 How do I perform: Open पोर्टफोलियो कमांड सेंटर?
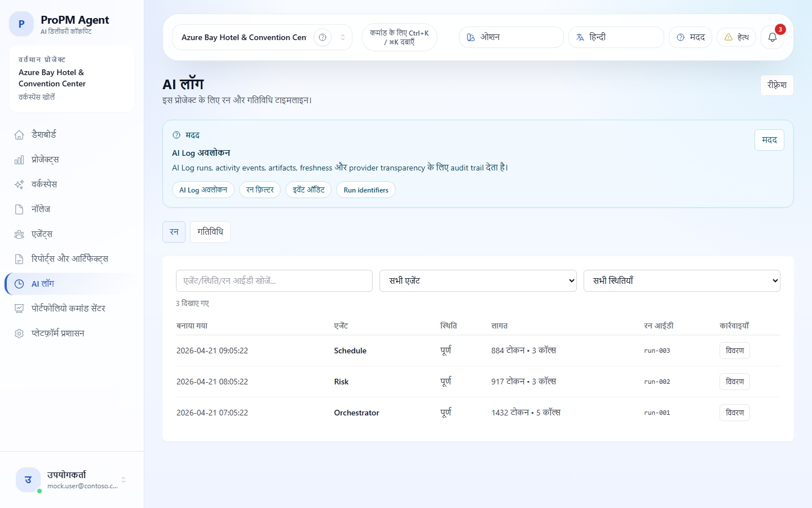[19, 308]
